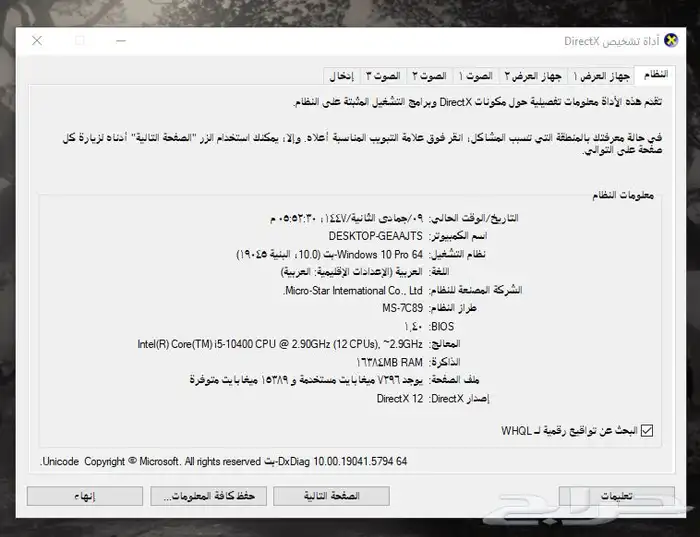Click the تعليمات help button

[x=617, y=496]
